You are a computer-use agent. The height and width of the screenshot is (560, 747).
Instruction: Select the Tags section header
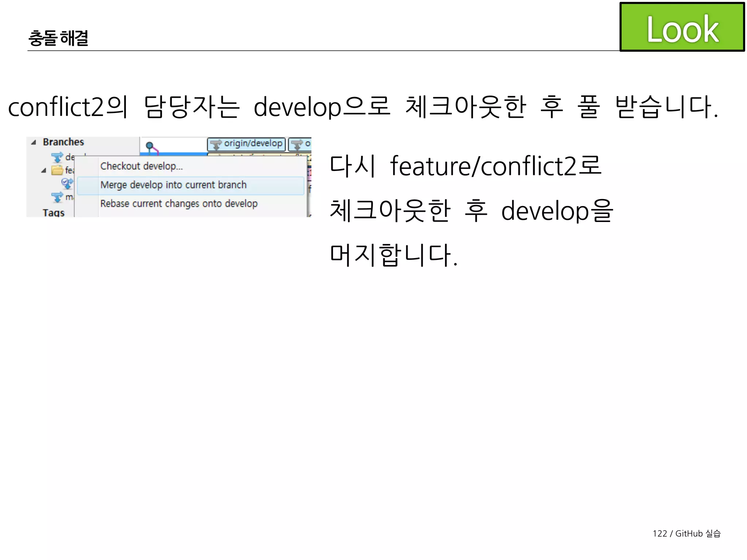pyautogui.click(x=53, y=213)
